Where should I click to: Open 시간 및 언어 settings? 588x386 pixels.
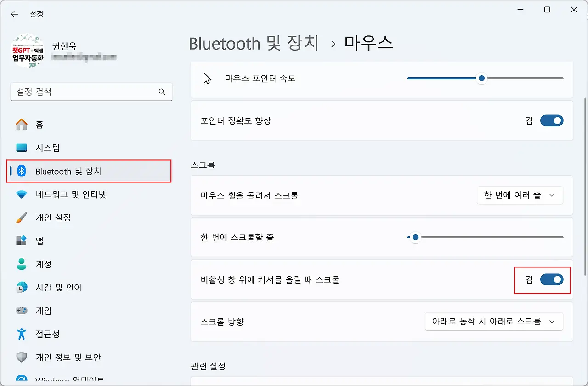(22, 287)
